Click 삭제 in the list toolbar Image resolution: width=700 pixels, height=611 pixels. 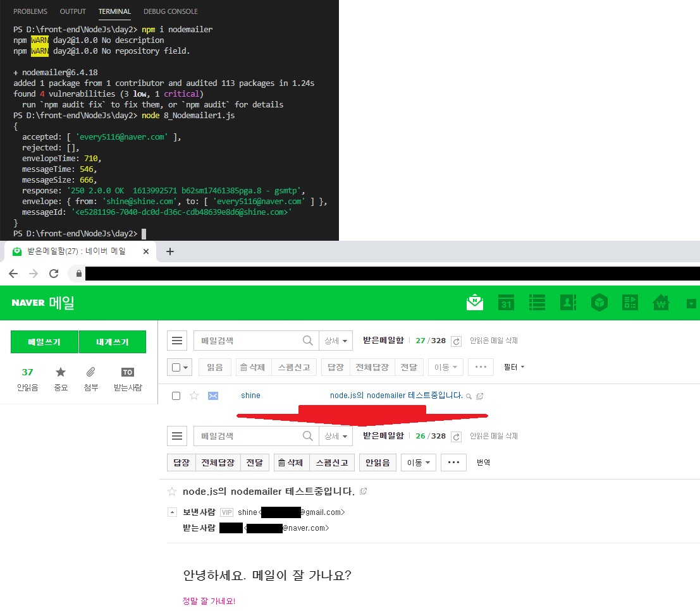click(x=254, y=367)
